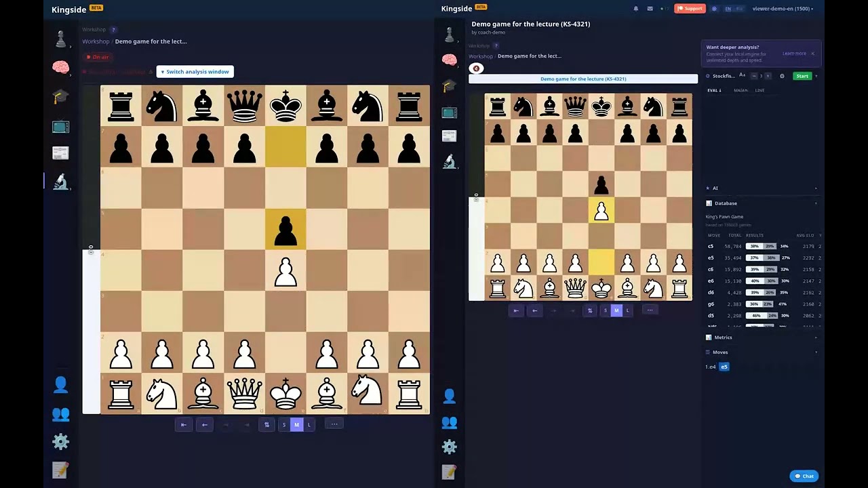Open notepad icon in left window sidebar
This screenshot has height=488, width=868.
61,470
